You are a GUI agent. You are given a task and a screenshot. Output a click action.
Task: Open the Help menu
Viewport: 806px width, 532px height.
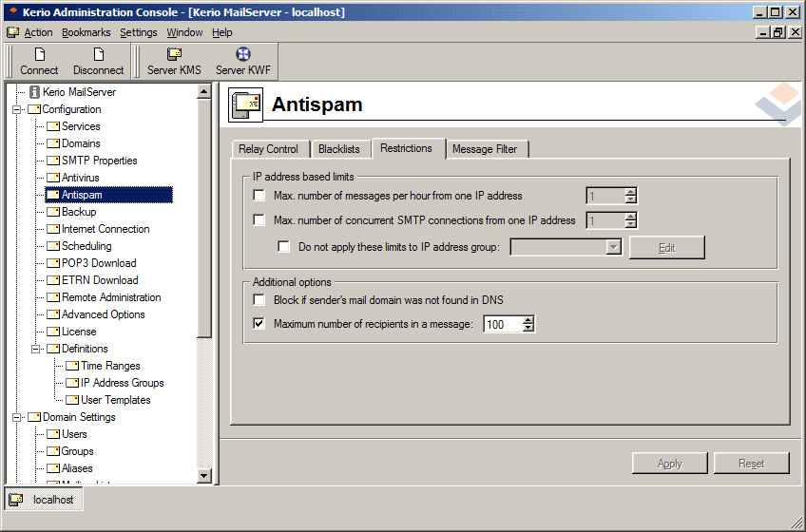tap(222, 32)
